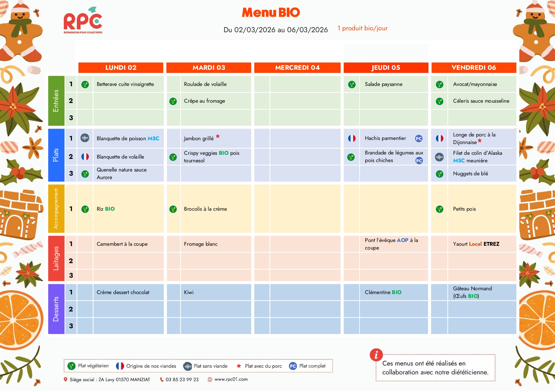Click the purple Desserts category label
This screenshot has height=392, width=555.
[x=56, y=309]
